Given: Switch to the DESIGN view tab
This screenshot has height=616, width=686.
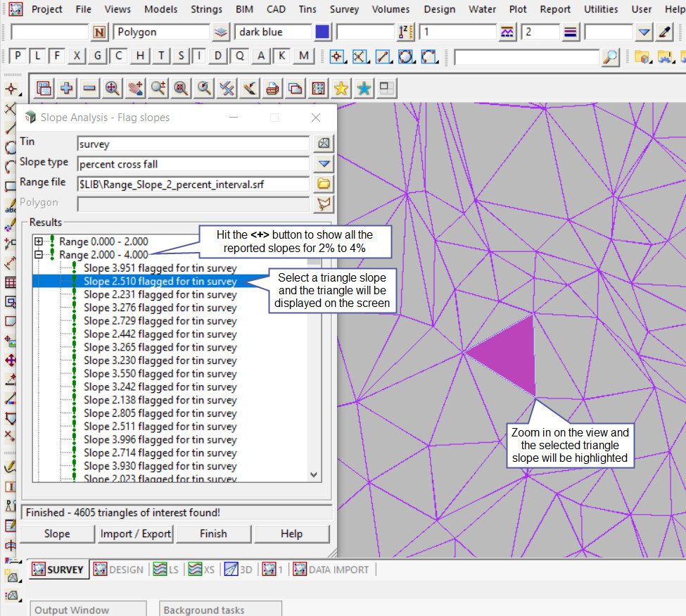Looking at the screenshot, I should (118, 570).
